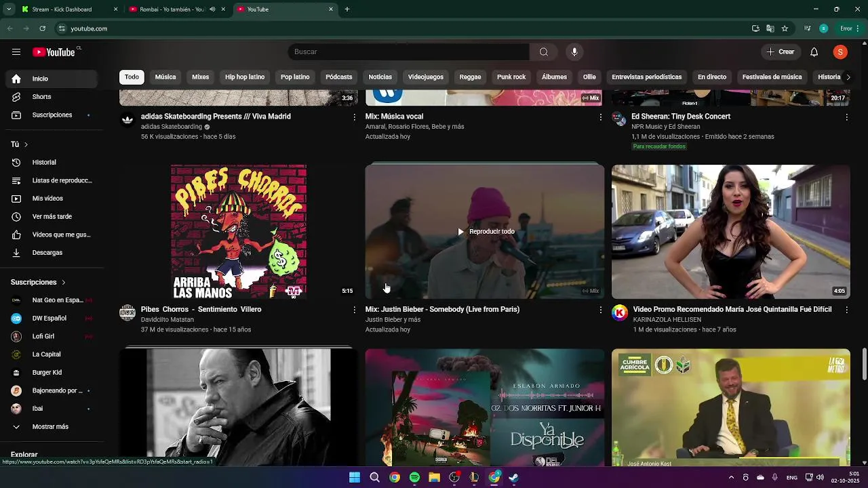Open Listas de reproducción in sidebar
Image resolution: width=868 pixels, height=488 pixels.
coord(52,180)
